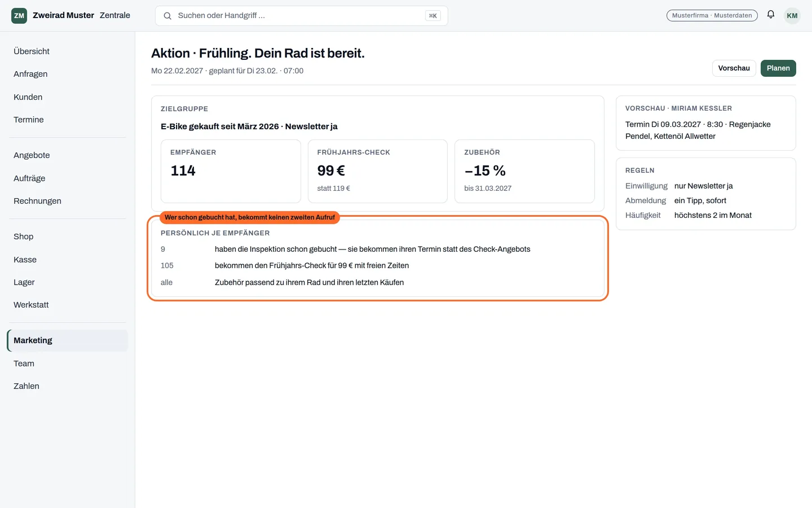Open the notifications bell
This screenshot has height=508, width=812.
pos(771,15)
